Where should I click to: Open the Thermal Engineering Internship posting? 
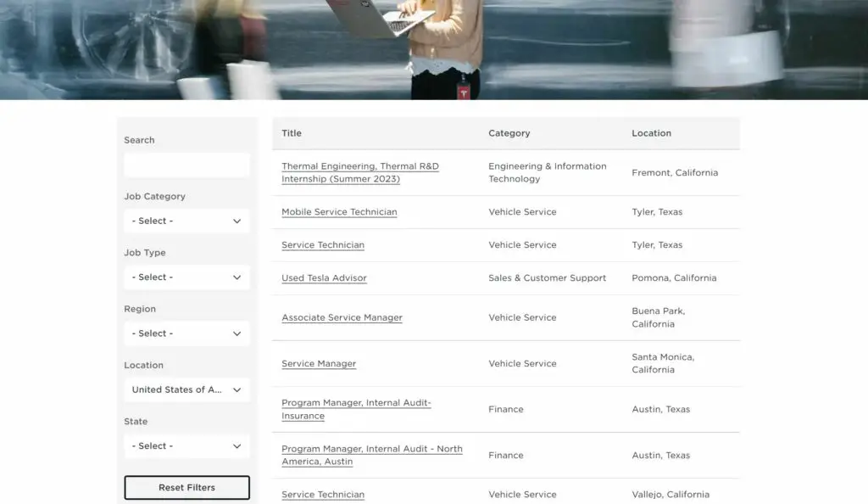point(360,172)
